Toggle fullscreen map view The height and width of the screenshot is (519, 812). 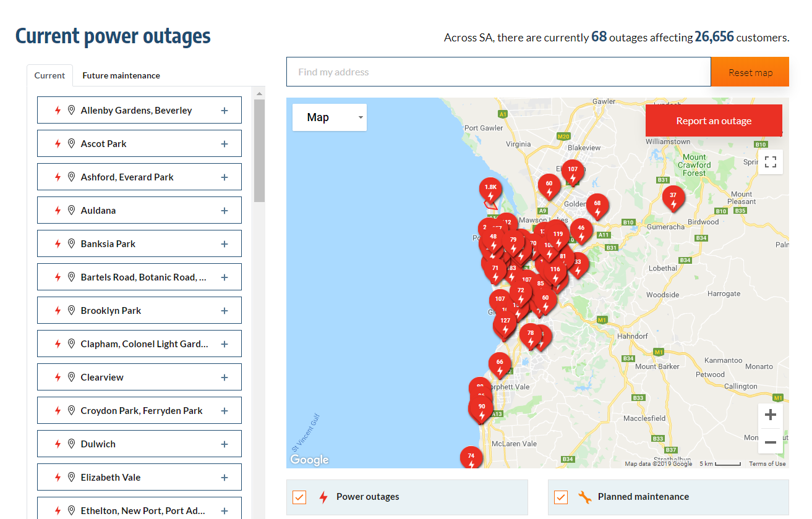pyautogui.click(x=771, y=162)
